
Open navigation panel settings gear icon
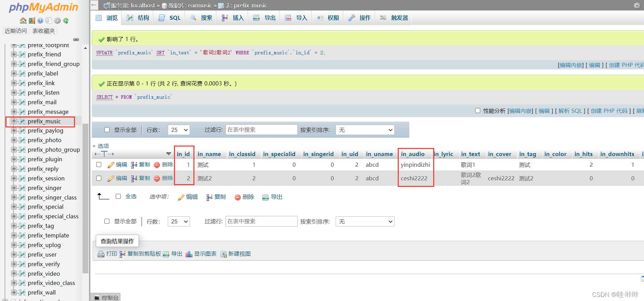[x=57, y=20]
